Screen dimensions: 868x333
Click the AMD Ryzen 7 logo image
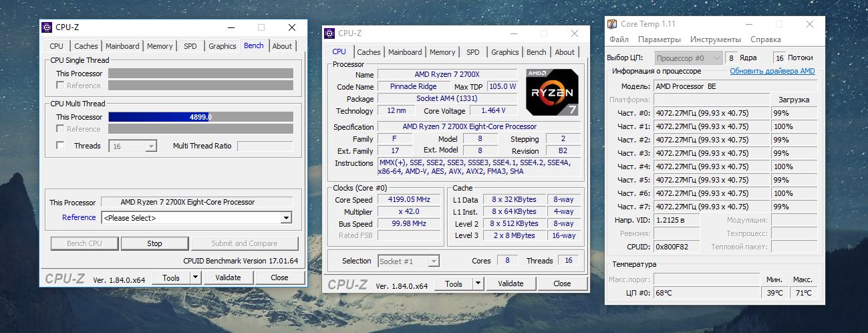[x=551, y=92]
